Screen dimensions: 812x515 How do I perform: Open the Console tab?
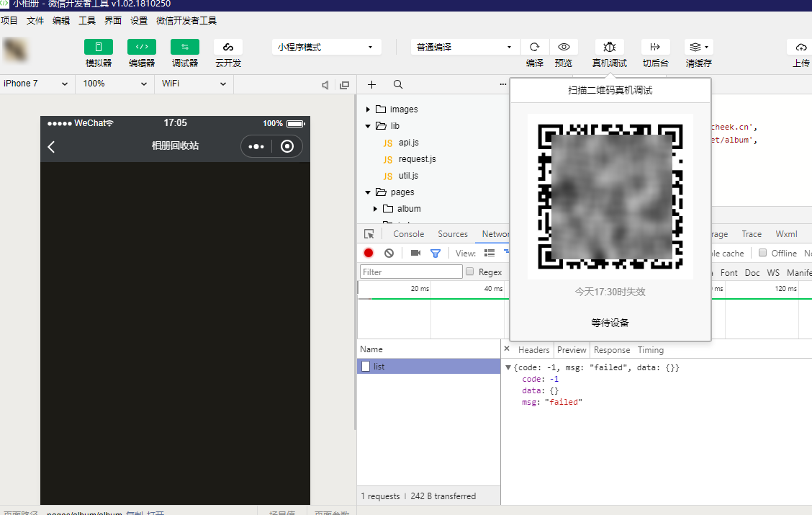(x=408, y=234)
